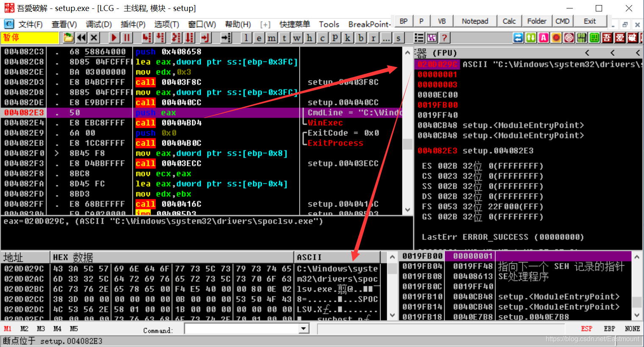Open the 文件(F) menu
Screen dimensions: 644x347
tap(30, 25)
